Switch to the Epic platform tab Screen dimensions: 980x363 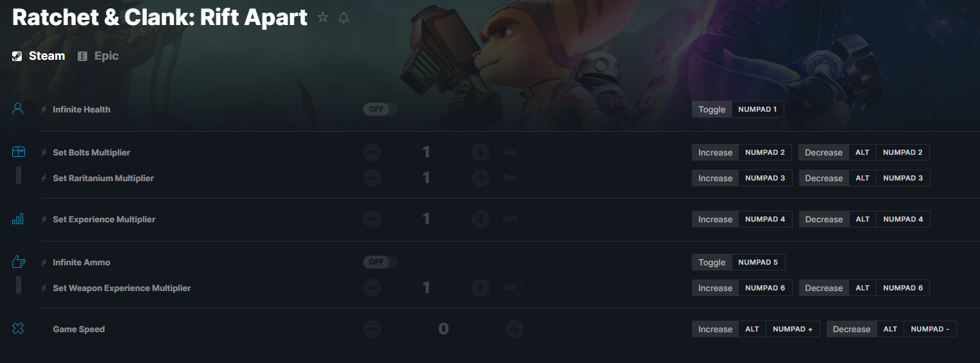tap(98, 56)
